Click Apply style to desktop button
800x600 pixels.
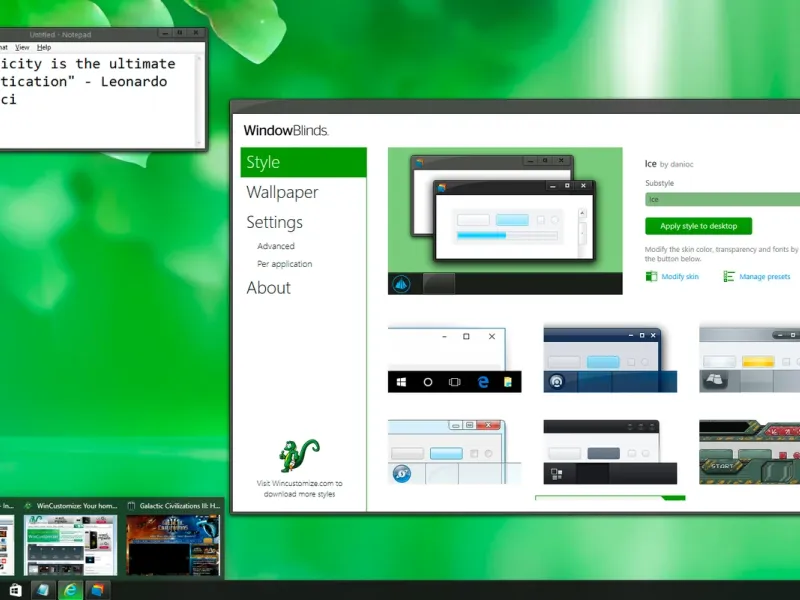click(x=698, y=226)
